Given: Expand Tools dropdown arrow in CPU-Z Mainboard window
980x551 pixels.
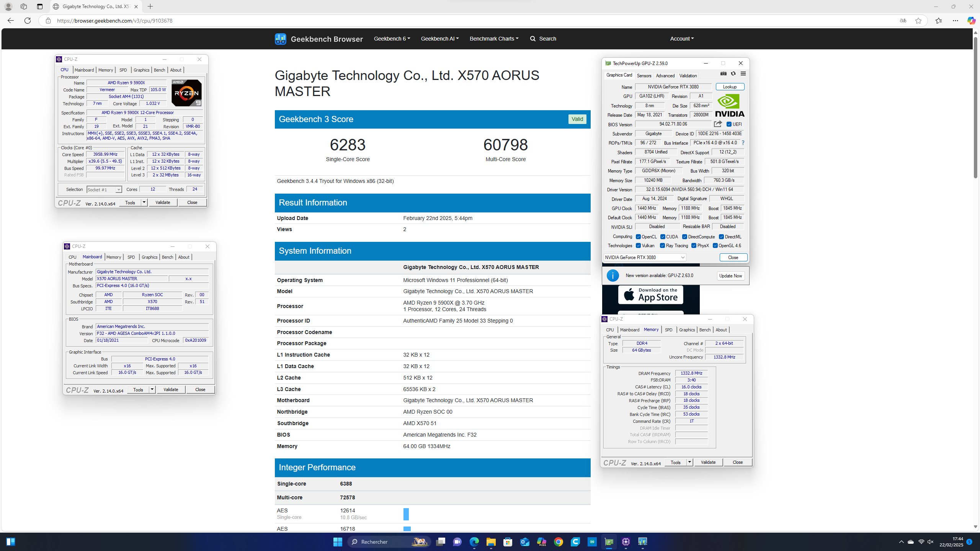Looking at the screenshot, I should [x=152, y=390].
